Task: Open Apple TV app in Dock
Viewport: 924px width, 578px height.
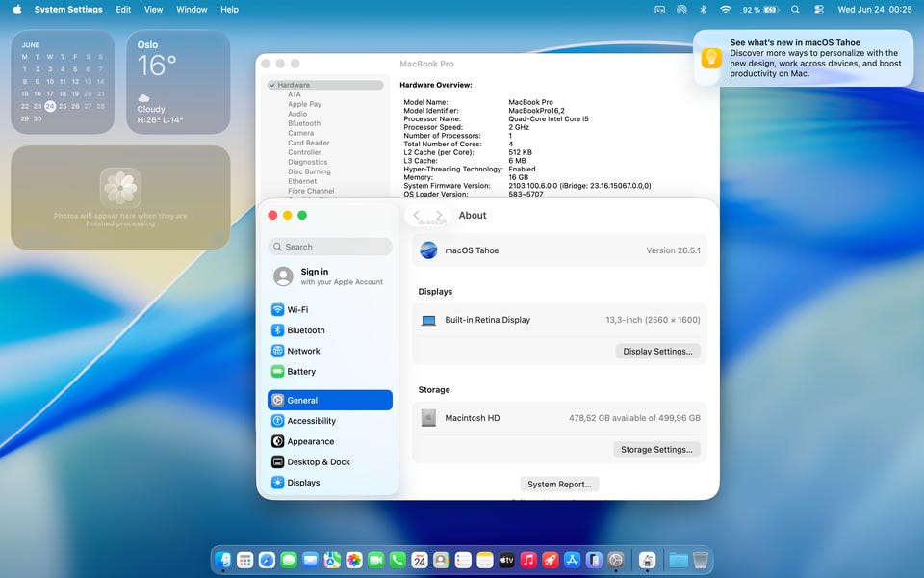Action: pyautogui.click(x=506, y=560)
